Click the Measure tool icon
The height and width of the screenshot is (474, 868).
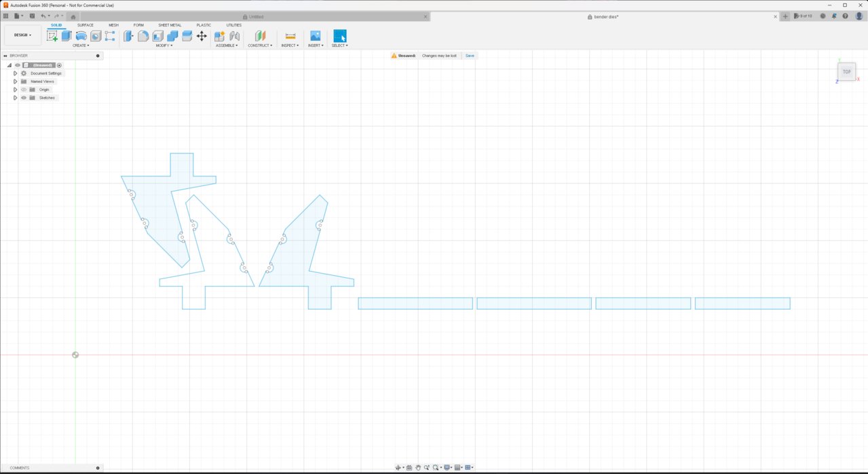click(290, 36)
